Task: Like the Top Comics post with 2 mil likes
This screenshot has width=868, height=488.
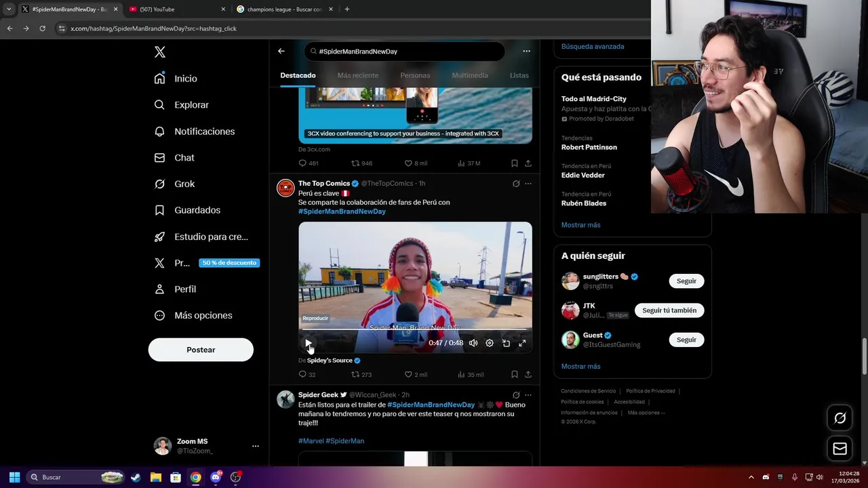Action: coord(416,375)
